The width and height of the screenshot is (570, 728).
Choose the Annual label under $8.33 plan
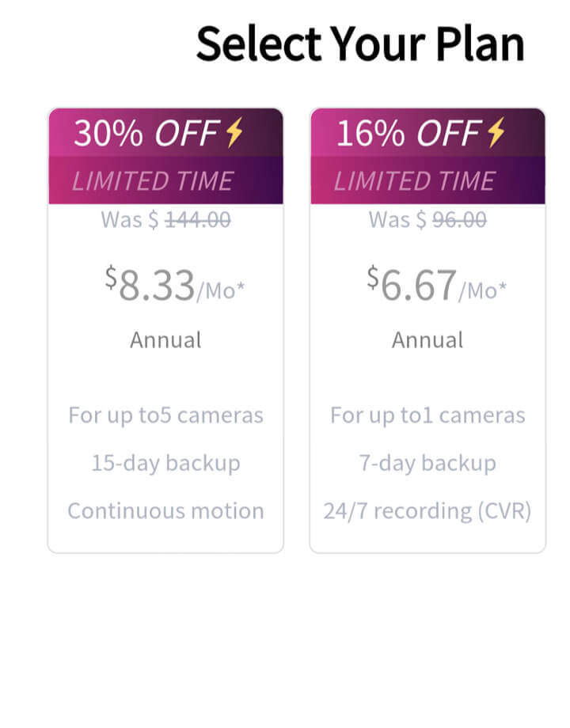click(165, 340)
